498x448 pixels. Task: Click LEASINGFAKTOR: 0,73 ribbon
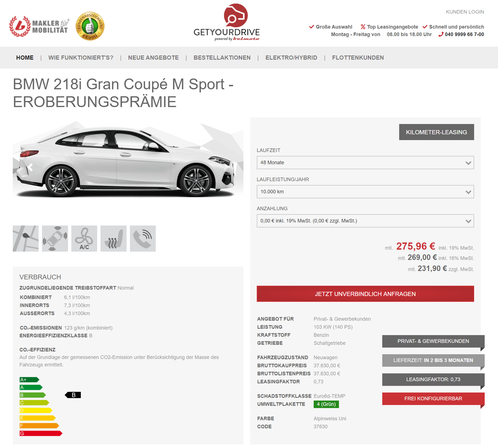click(x=433, y=379)
